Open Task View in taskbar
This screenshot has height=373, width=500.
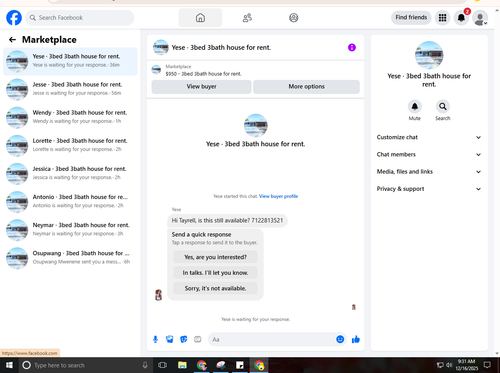162,365
